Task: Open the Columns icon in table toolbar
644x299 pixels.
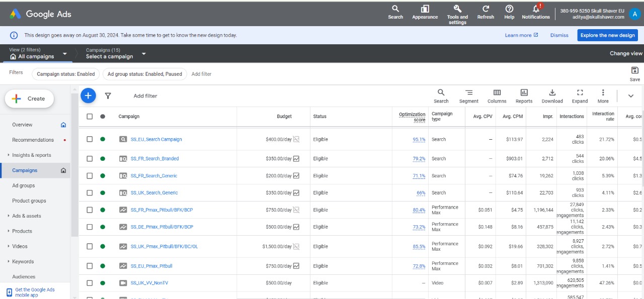Action: (x=497, y=93)
